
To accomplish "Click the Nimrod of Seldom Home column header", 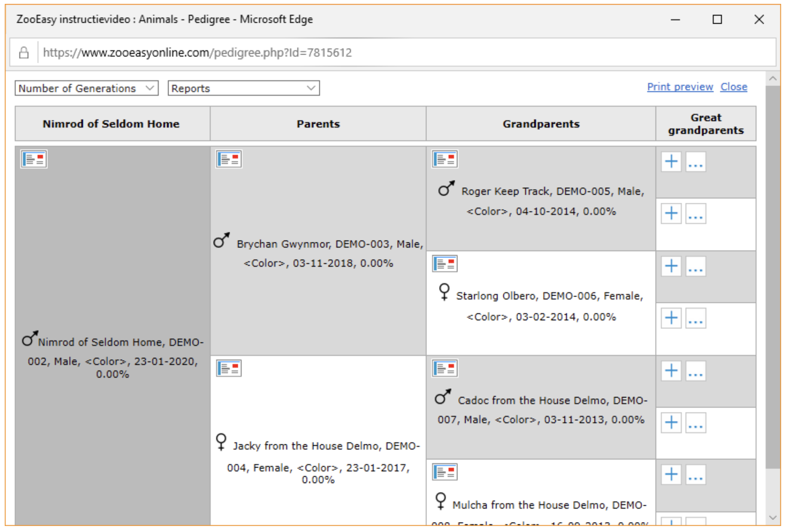I will (x=113, y=124).
